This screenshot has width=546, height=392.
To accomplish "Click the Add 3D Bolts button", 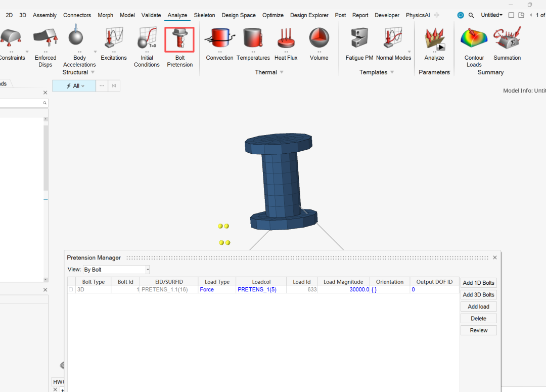I will pyautogui.click(x=478, y=295).
